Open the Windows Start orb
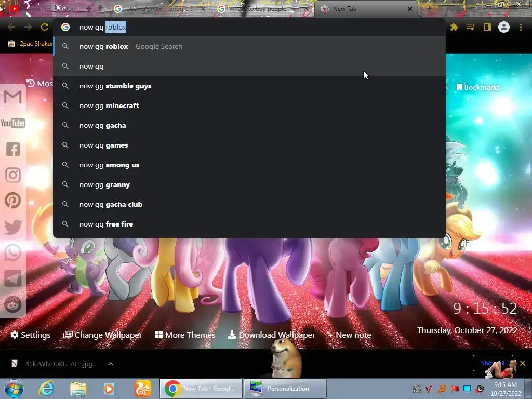The height and width of the screenshot is (399, 532). click(x=14, y=389)
